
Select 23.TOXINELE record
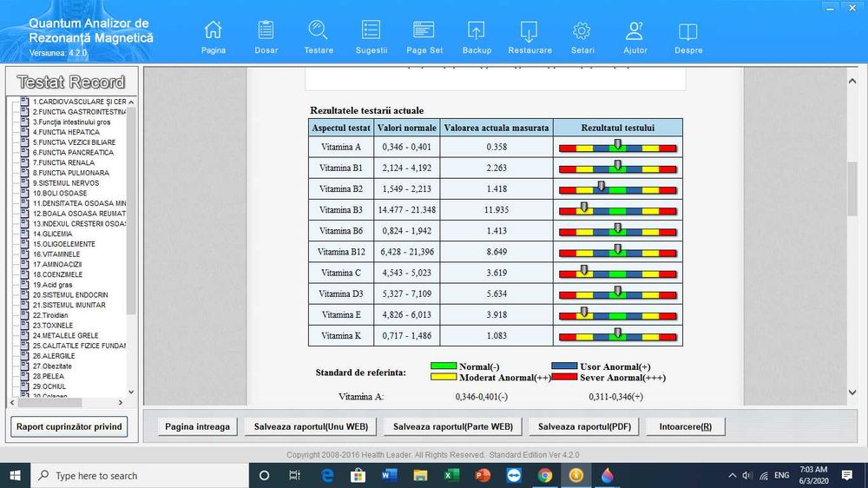coord(53,326)
